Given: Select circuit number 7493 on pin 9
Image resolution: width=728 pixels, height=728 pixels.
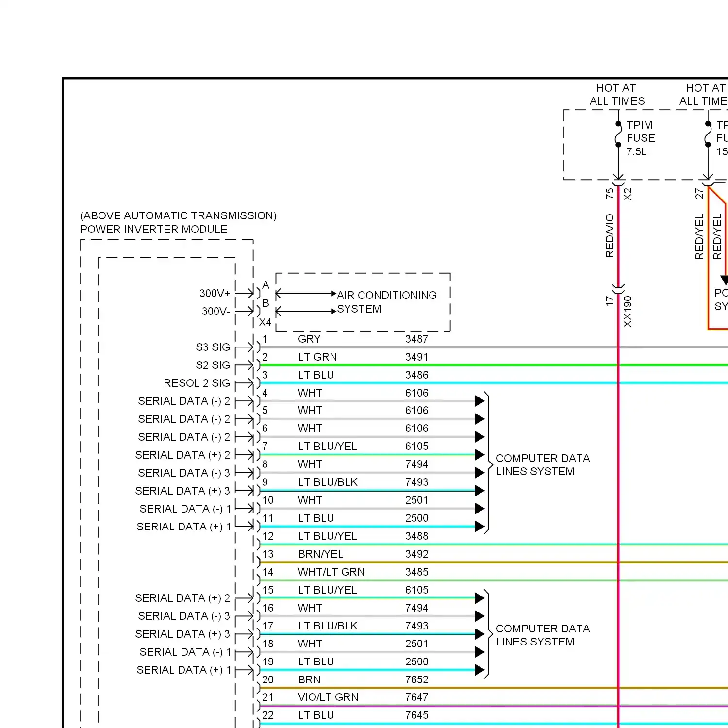Looking at the screenshot, I should click(417, 482).
